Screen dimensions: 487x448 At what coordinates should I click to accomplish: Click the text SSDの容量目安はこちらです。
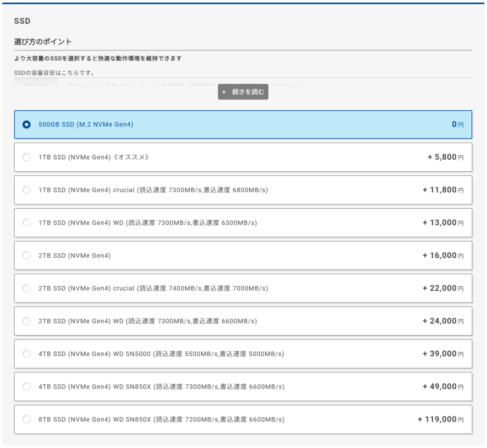point(54,73)
